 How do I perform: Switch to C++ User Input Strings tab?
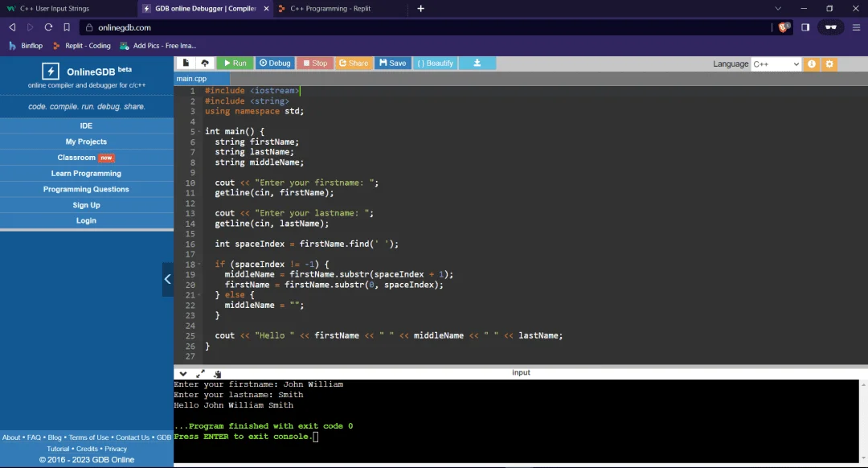[x=67, y=9]
